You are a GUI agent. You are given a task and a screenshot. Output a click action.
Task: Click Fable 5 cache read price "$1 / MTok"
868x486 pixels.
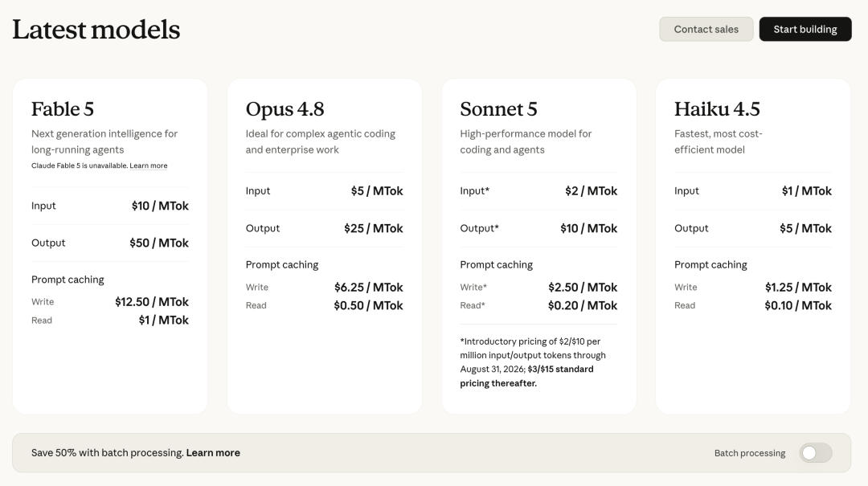(x=163, y=320)
